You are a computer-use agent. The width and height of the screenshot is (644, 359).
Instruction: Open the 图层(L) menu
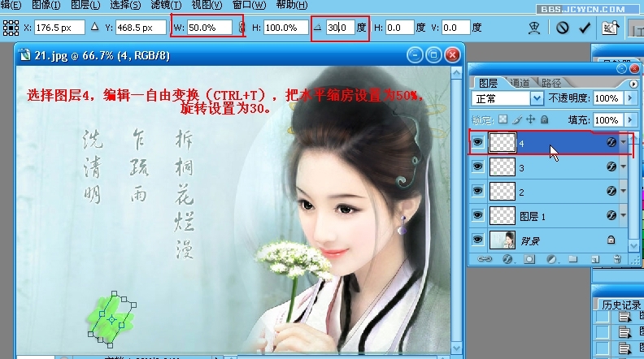pos(85,5)
